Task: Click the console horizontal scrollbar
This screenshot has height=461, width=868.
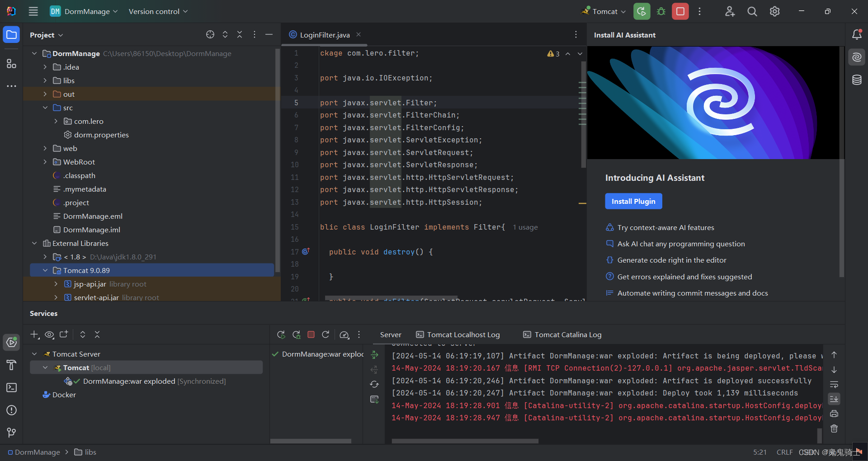Action: [x=465, y=441]
